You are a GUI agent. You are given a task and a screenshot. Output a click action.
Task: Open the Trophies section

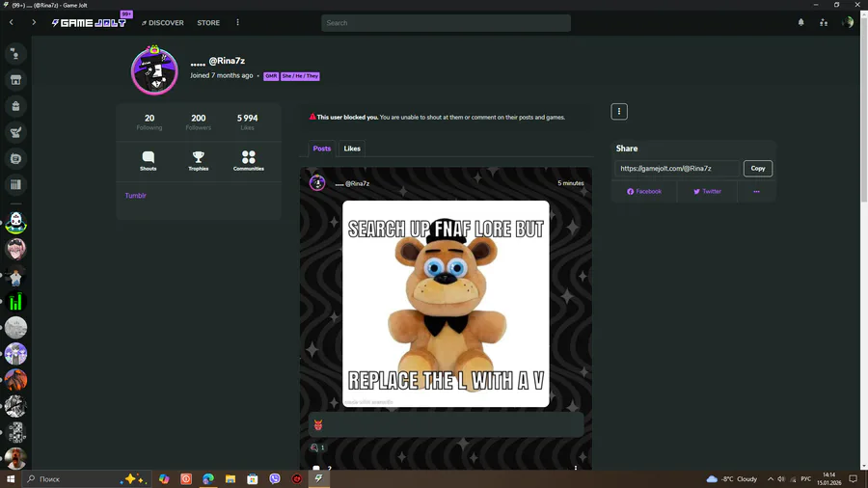[x=198, y=161]
